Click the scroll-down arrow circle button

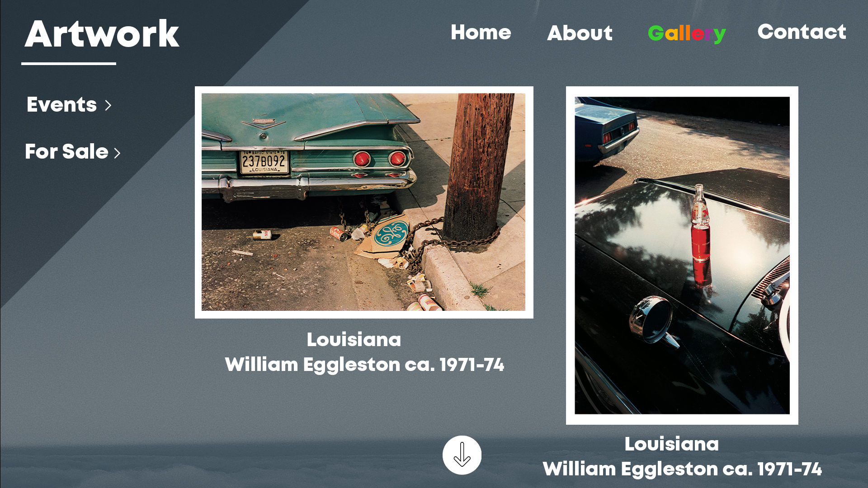[462, 455]
